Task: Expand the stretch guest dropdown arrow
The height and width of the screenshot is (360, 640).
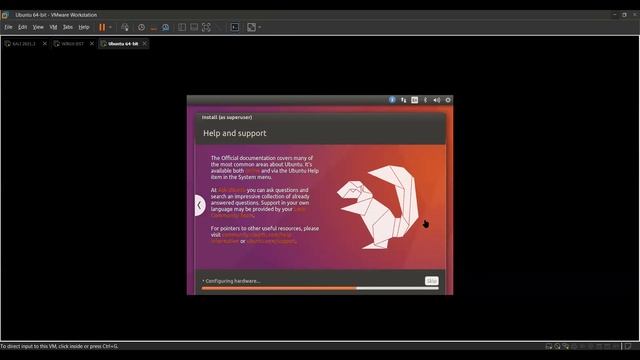Action: [260, 27]
